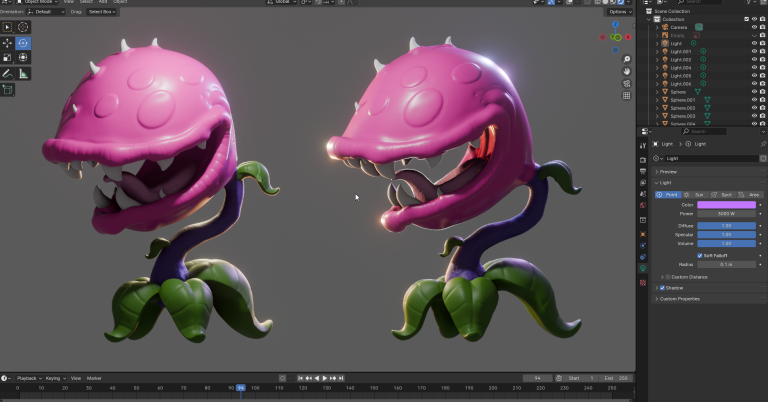Open the Light Data properties tab
The height and width of the screenshot is (402, 768).
pos(643,268)
